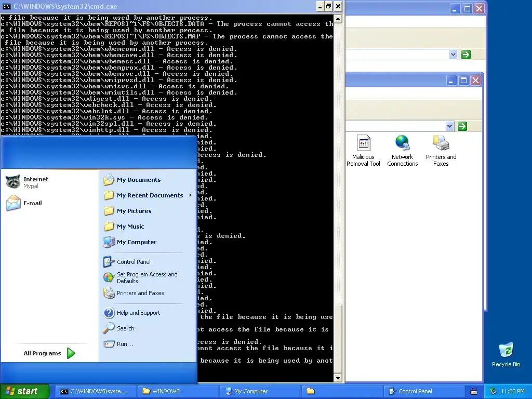Switch to cmd.exe taskbar button

pos(96,391)
